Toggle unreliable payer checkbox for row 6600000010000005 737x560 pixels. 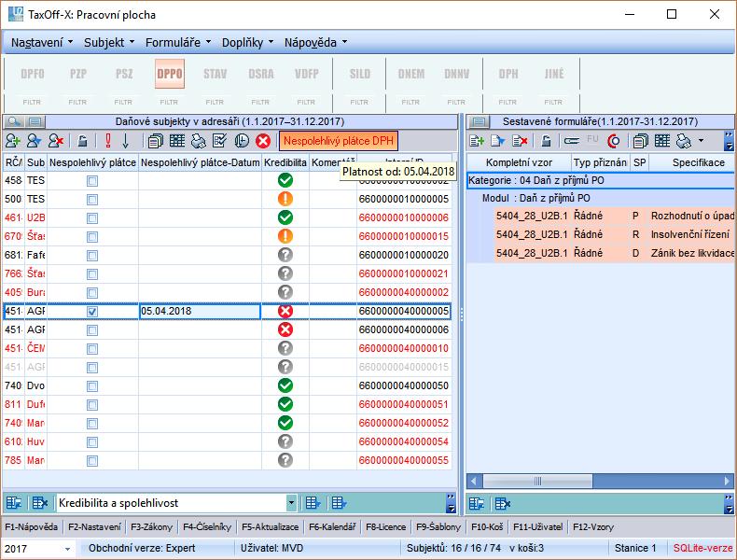[92, 200]
